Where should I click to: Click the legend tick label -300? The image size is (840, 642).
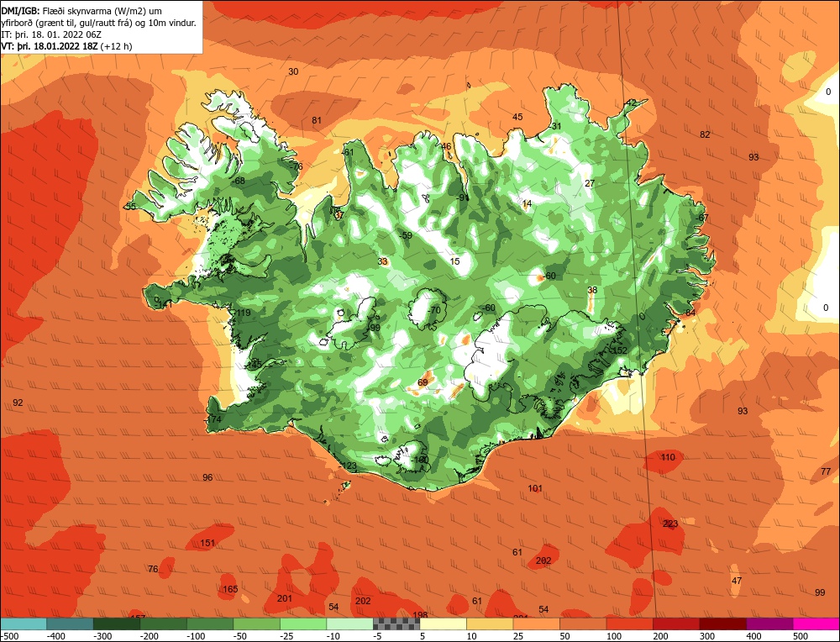click(x=102, y=636)
